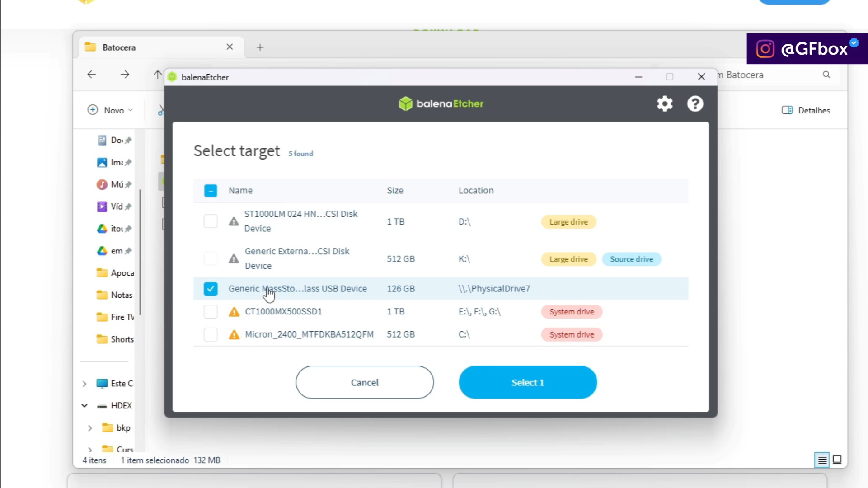Screen dimensions: 868x488
Task: Open balenaEtcher settings gear
Action: point(665,104)
